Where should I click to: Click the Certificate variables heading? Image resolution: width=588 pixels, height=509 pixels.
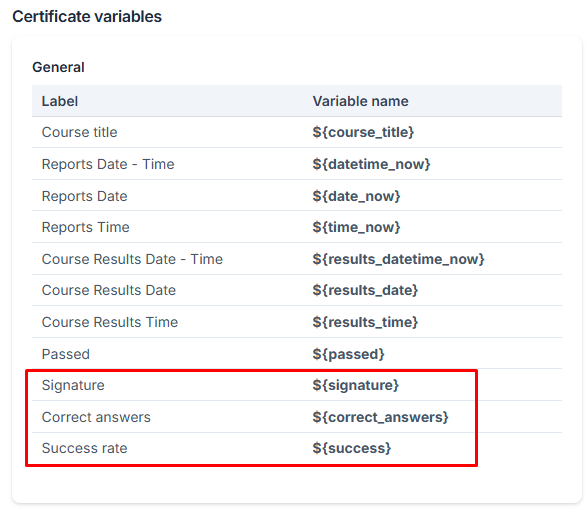(87, 17)
